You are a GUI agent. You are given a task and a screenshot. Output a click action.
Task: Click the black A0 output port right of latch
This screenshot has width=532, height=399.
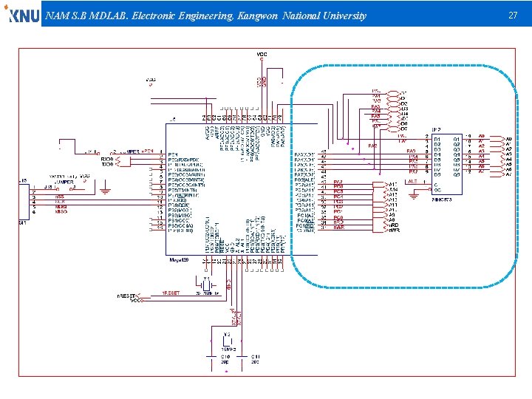click(x=508, y=139)
